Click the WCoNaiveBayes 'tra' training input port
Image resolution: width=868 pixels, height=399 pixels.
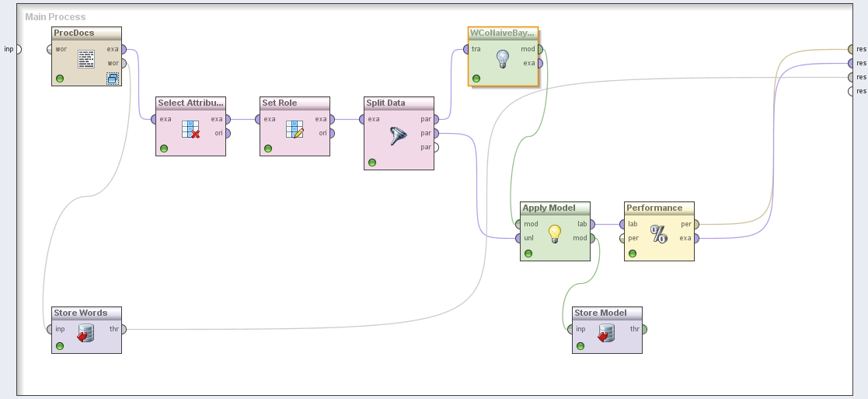465,49
